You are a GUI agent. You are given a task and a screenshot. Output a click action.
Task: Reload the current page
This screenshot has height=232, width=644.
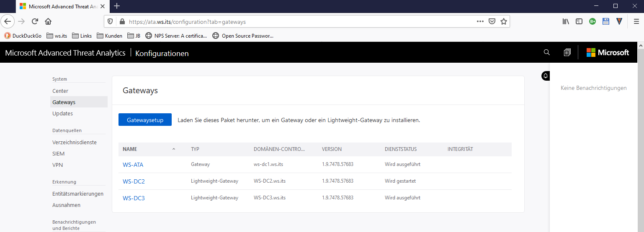pyautogui.click(x=35, y=21)
